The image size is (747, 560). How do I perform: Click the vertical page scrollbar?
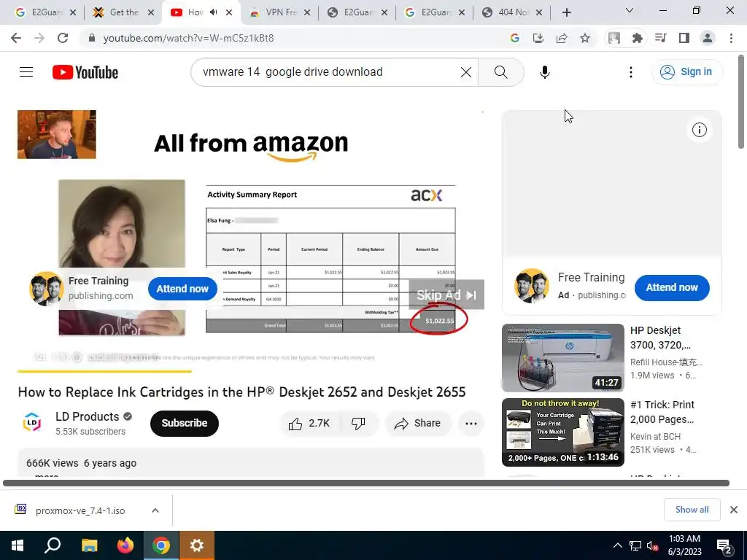click(742, 101)
